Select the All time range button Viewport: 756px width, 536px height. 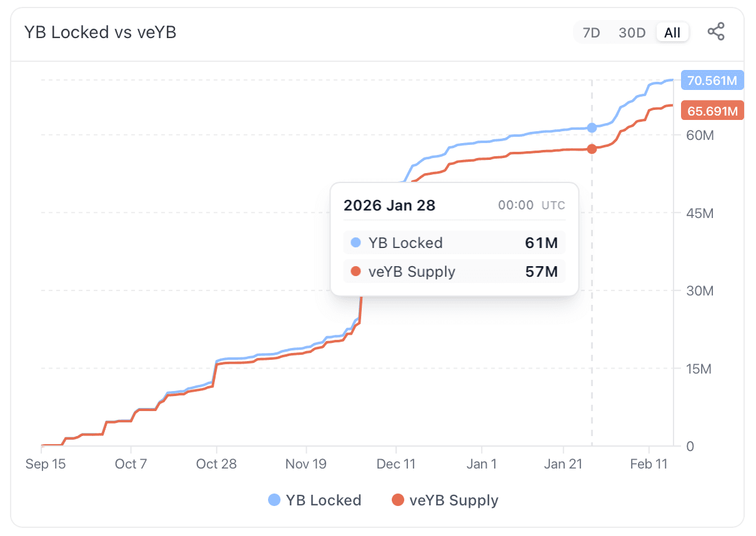pos(672,32)
